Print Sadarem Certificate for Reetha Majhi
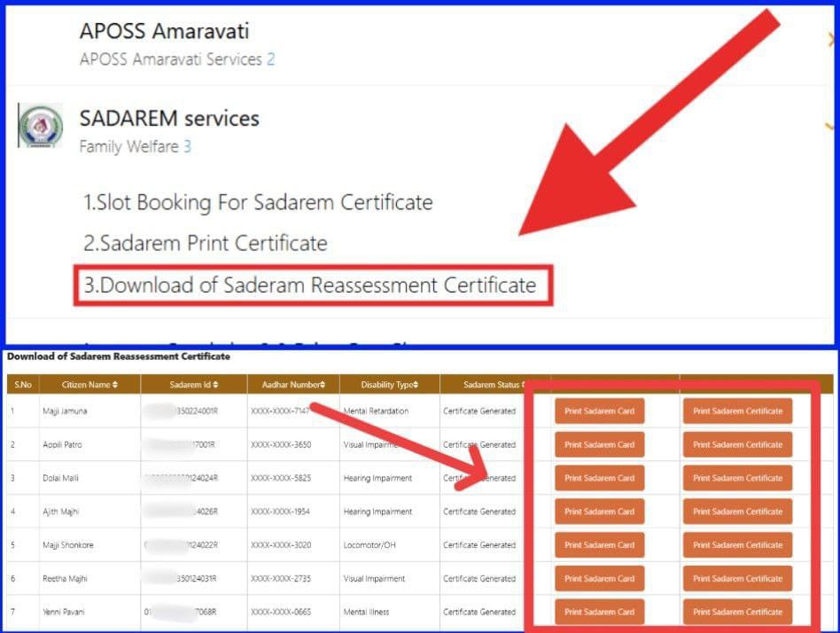 pos(737,579)
